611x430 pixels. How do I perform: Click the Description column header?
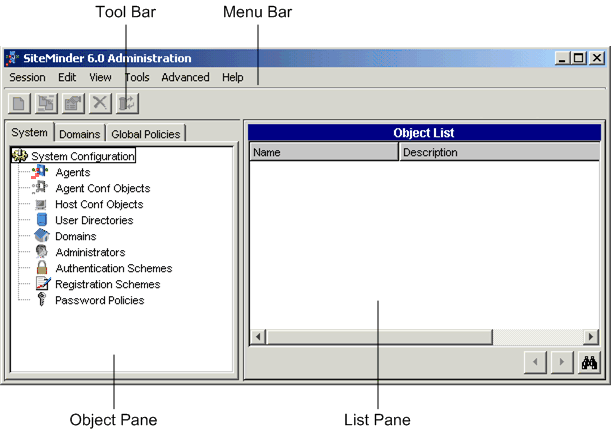[500, 152]
